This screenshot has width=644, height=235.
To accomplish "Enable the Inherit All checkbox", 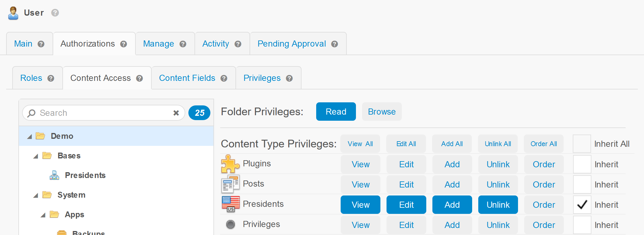I will [582, 144].
